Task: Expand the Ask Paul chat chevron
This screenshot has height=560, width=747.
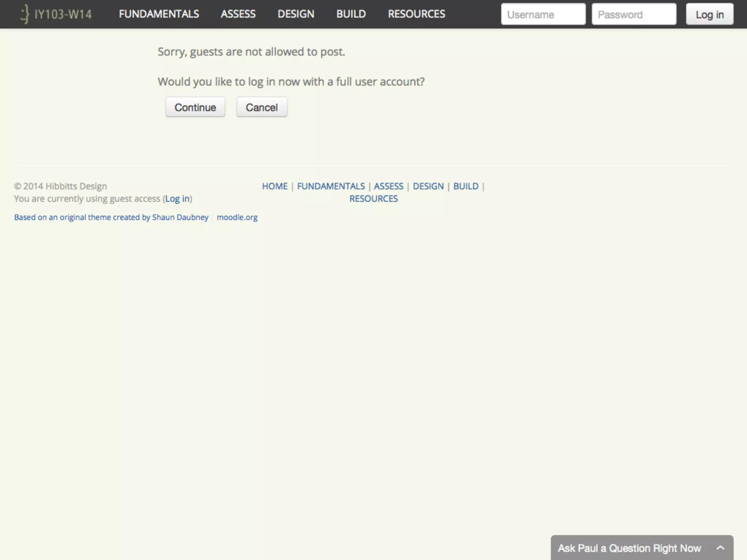Action: (x=720, y=548)
